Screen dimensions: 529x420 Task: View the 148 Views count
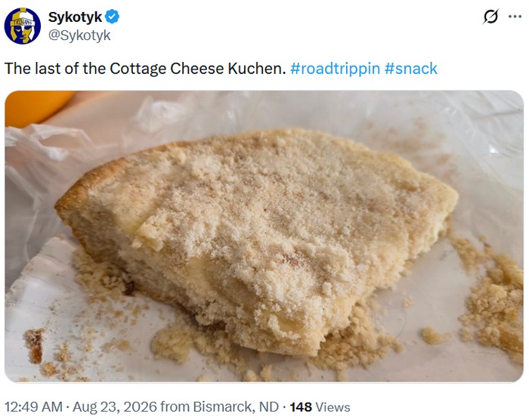[x=320, y=407]
